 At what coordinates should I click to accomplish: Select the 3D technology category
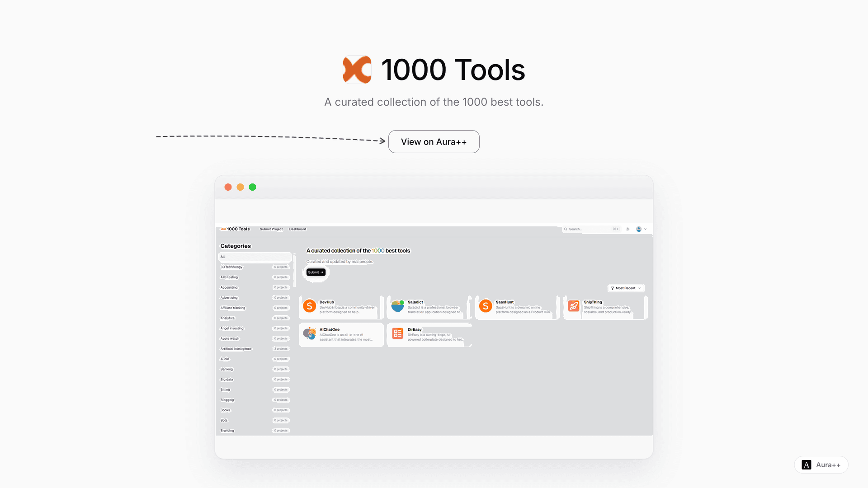(231, 267)
